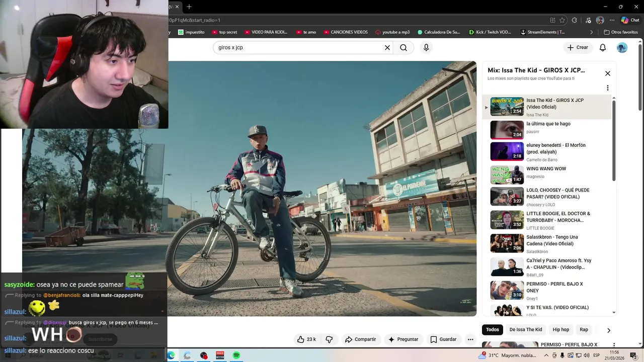
Task: Play 'LOLO, CHOOSEY - QUÉ PUEDE PASAR?' video
Action: [547, 197]
